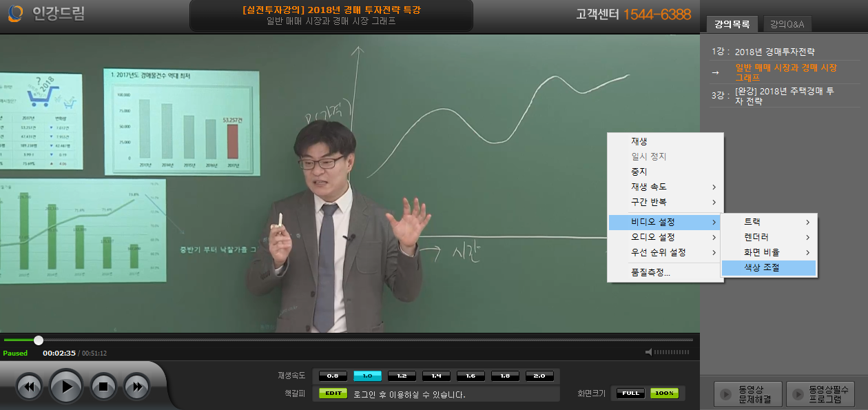Expand the 우선 순위 설정 submenu

[665, 252]
